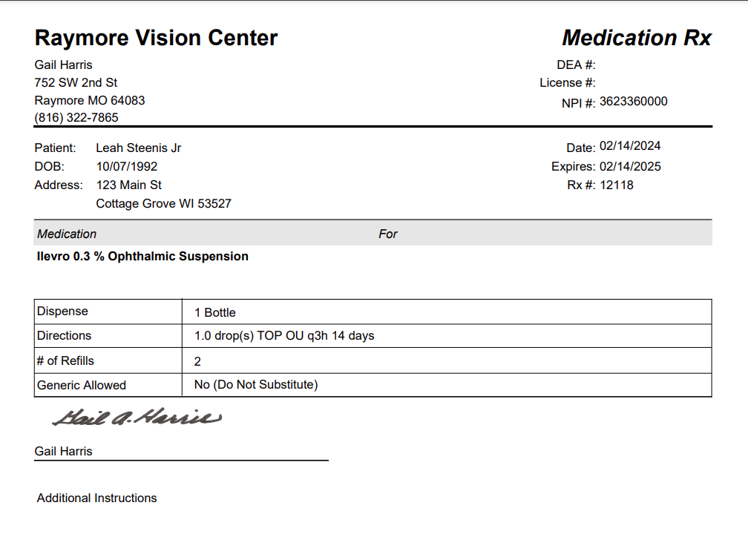Click the Dispense value 1 Bottle
The width and height of the screenshot is (748, 560).
pos(215,313)
